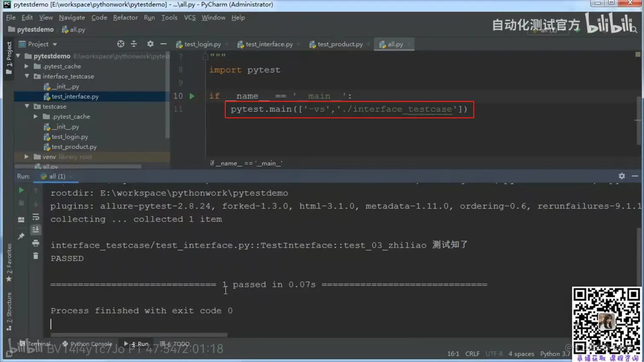Close the test_interface.py editor tab
The width and height of the screenshot is (644, 362).
[x=299, y=44]
